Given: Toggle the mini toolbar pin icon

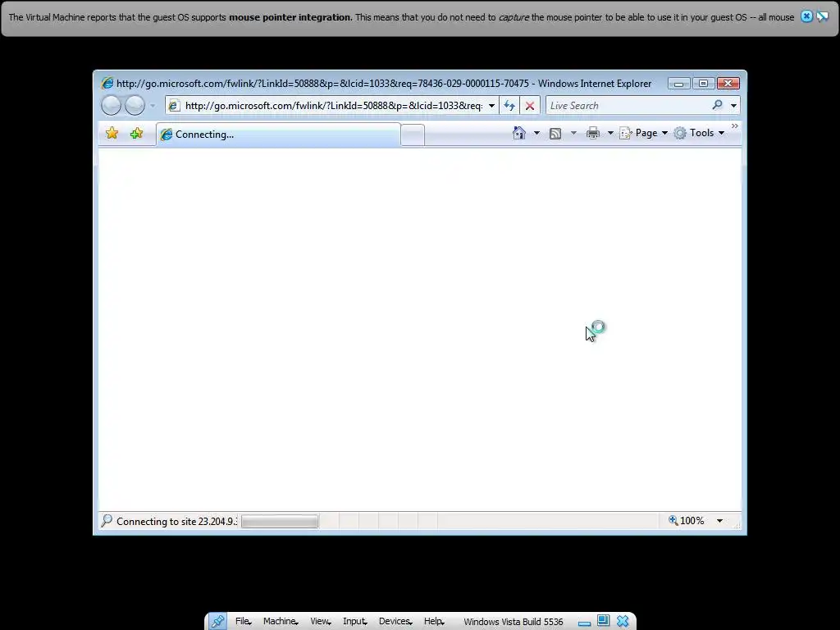Looking at the screenshot, I should click(217, 622).
